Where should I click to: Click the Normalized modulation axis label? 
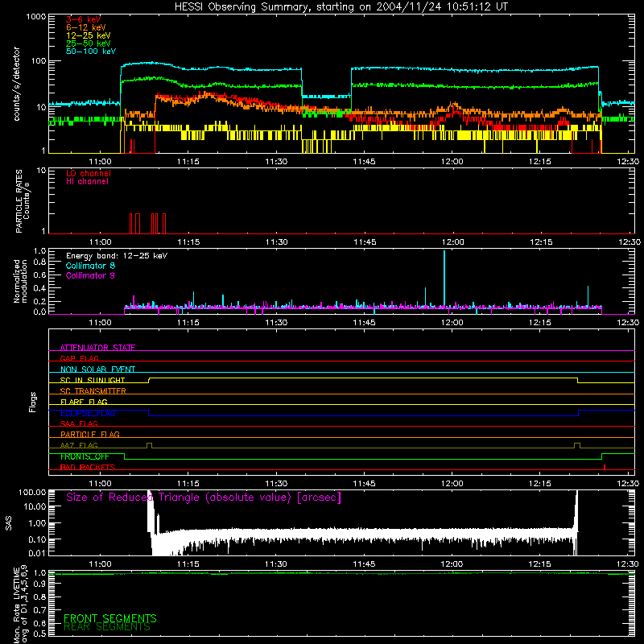click(x=20, y=281)
